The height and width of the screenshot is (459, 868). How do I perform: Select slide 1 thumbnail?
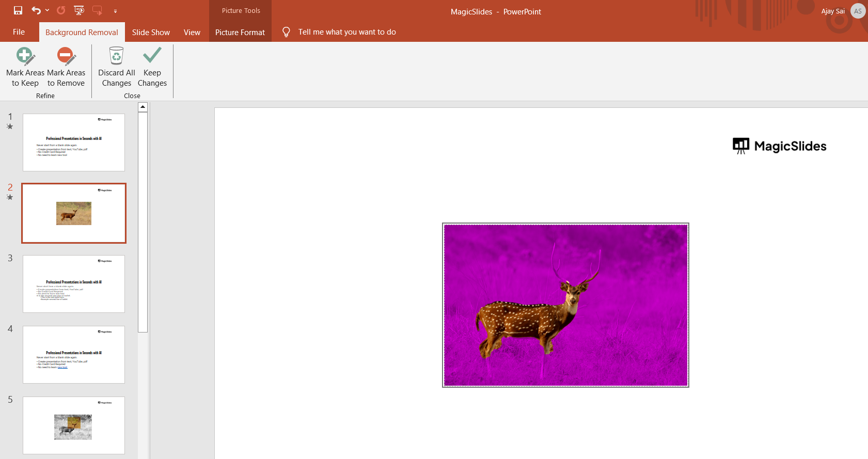74,143
